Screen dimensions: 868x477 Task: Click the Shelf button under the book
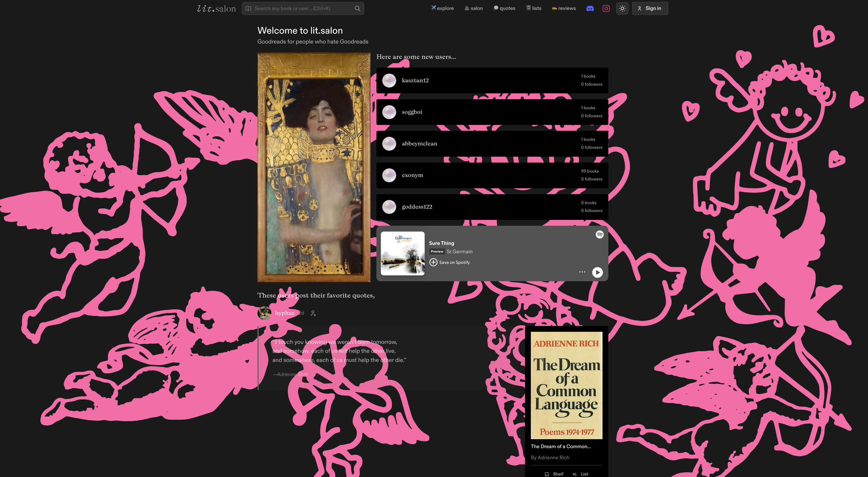point(554,474)
